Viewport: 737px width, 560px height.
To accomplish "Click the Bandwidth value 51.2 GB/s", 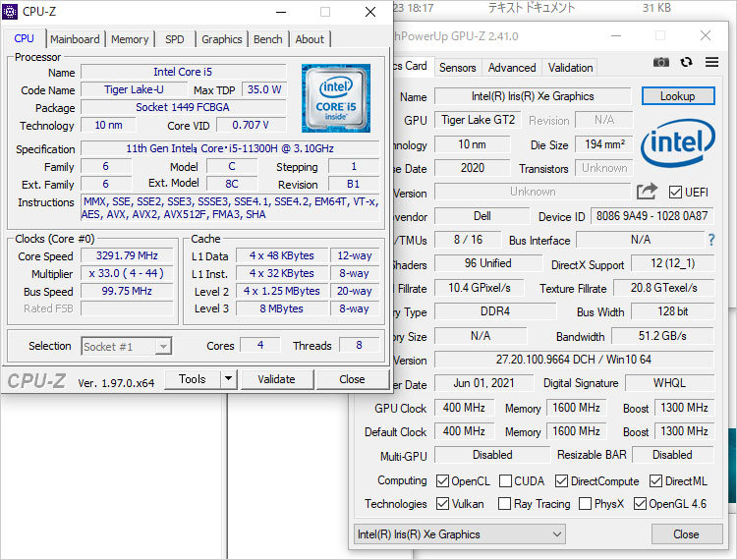I will [662, 336].
